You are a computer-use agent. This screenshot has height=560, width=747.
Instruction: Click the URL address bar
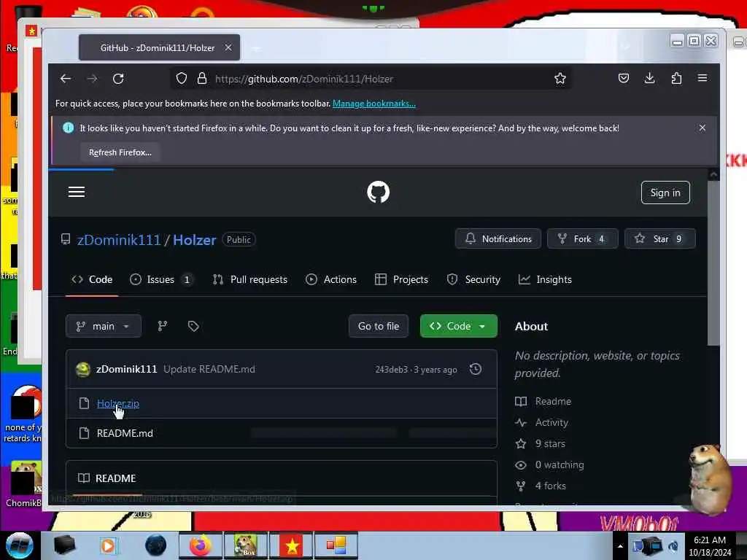371,79
